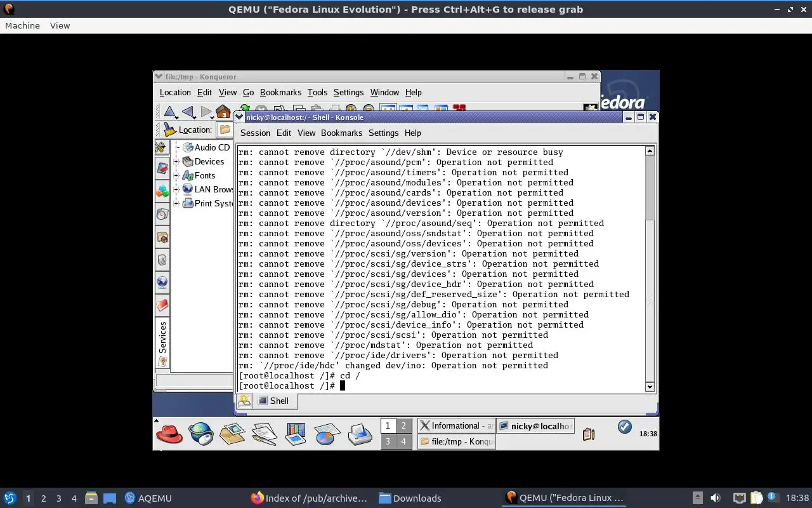The image size is (812, 508).
Task: Click the new session icon in Konsole
Action: click(244, 401)
